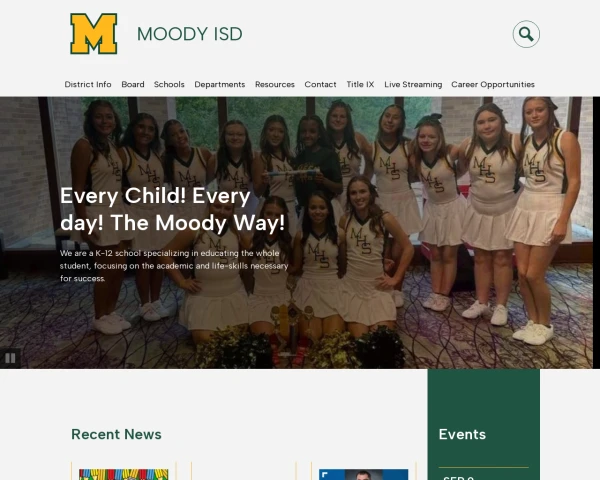
Task: Open the first event date entry
Action: [458, 478]
